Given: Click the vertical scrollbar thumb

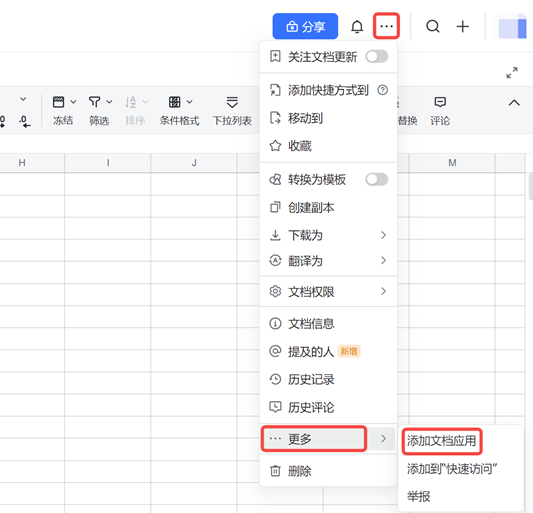Looking at the screenshot, I should point(531,186).
